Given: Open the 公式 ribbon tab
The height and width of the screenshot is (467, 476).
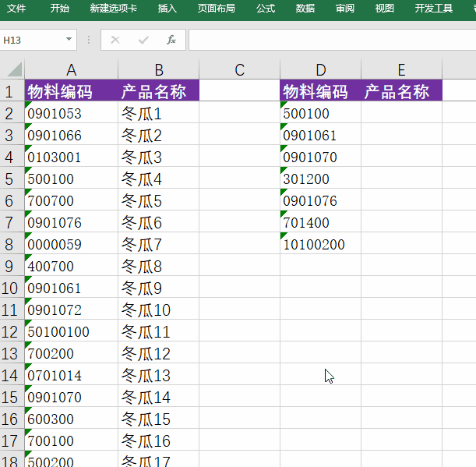Looking at the screenshot, I should pyautogui.click(x=265, y=9).
